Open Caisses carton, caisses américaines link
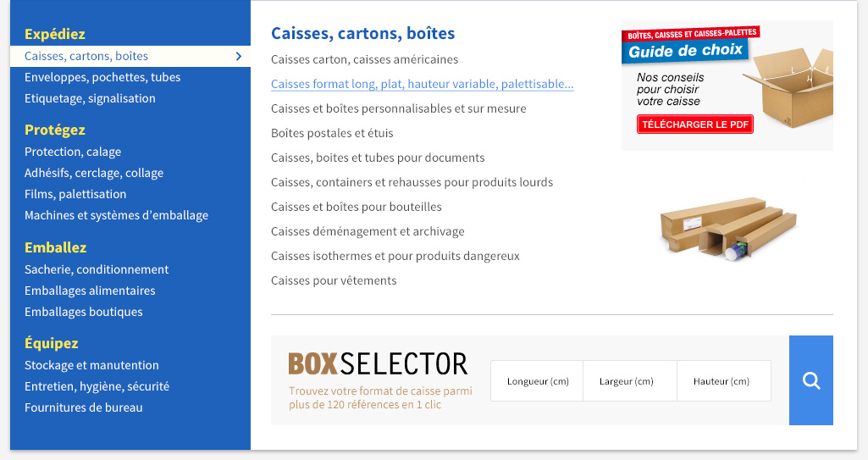Viewport: 868px width, 460px height. click(x=364, y=59)
